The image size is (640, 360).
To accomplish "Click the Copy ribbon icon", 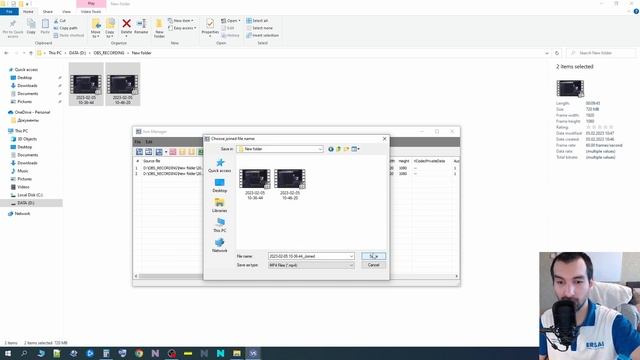I will [x=31, y=27].
